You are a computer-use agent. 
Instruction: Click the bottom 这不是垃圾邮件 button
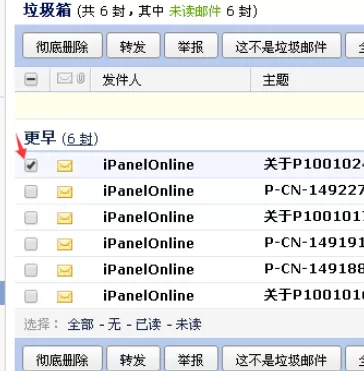click(x=282, y=359)
